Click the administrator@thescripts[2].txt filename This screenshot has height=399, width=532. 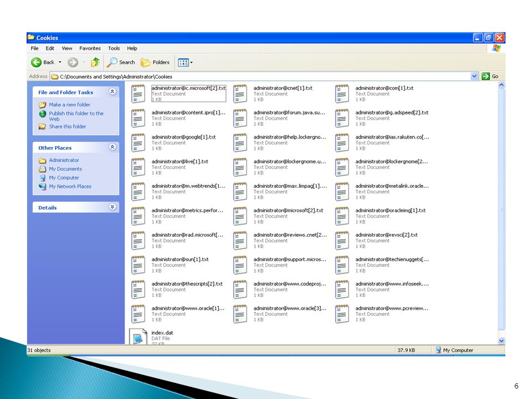(187, 284)
